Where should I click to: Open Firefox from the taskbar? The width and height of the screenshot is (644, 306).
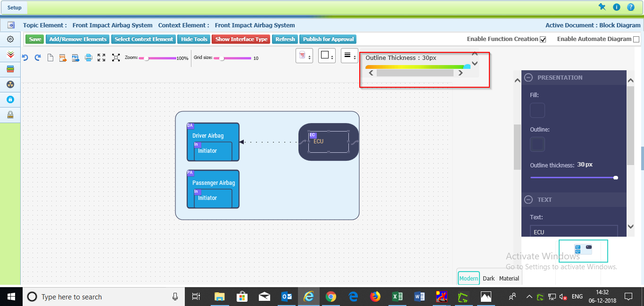pyautogui.click(x=375, y=297)
